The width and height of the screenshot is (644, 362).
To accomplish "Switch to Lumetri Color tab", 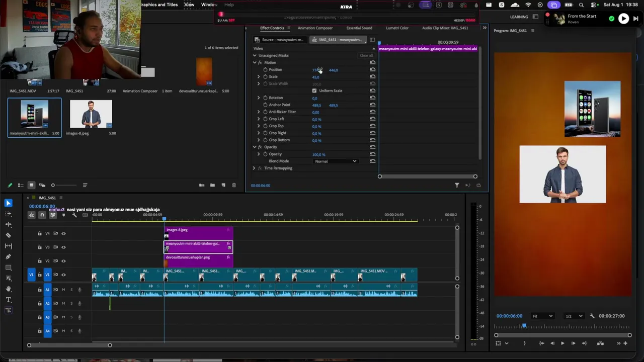I will click(397, 28).
